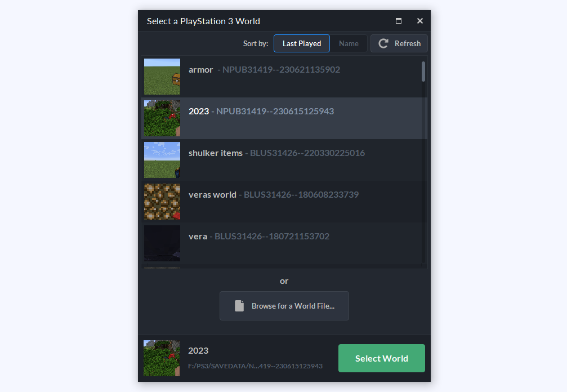Screen dimensions: 567x392
Task: Choose the shulker items world thumbnail
Action: click(x=162, y=160)
